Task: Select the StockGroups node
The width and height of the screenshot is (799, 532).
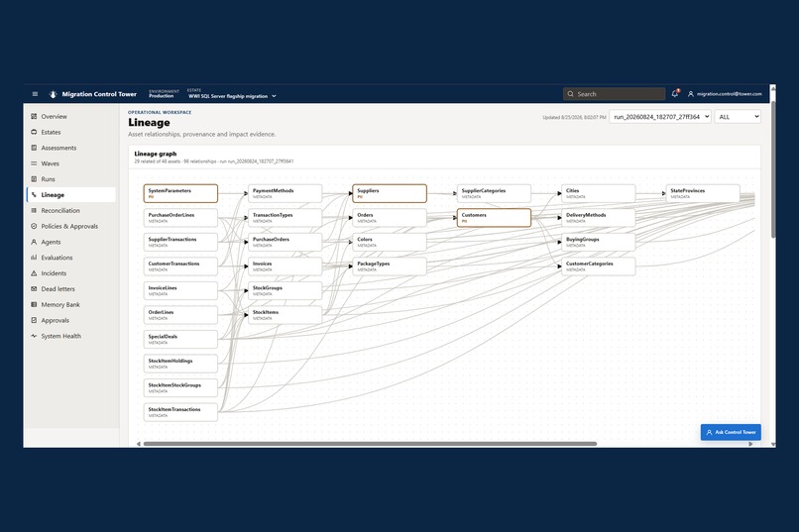Action: pyautogui.click(x=285, y=290)
